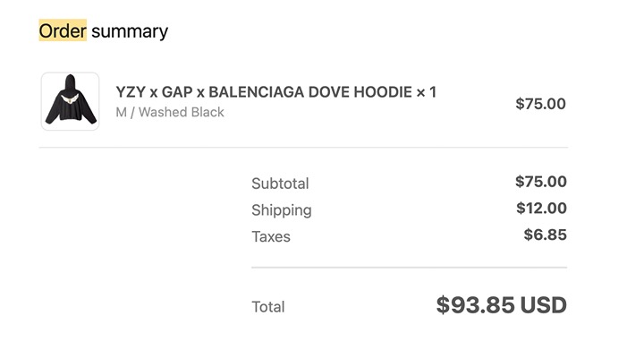Click the Subtotal label

point(280,184)
